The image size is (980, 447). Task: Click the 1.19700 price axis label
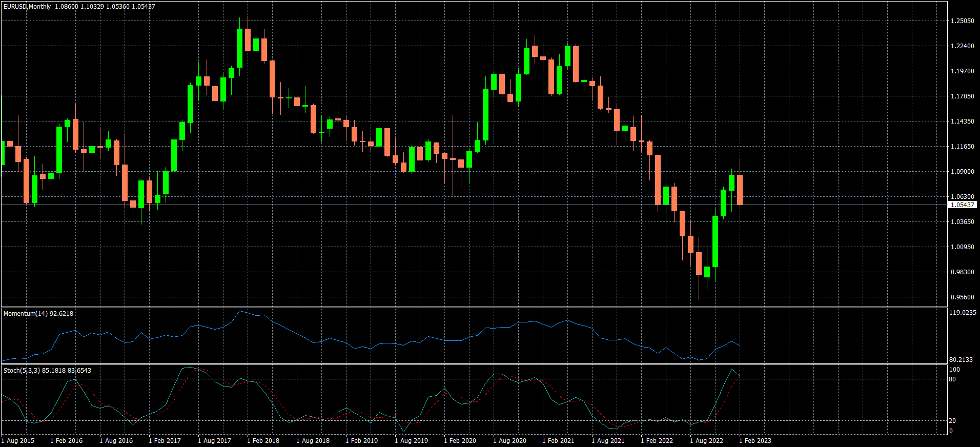click(962, 71)
